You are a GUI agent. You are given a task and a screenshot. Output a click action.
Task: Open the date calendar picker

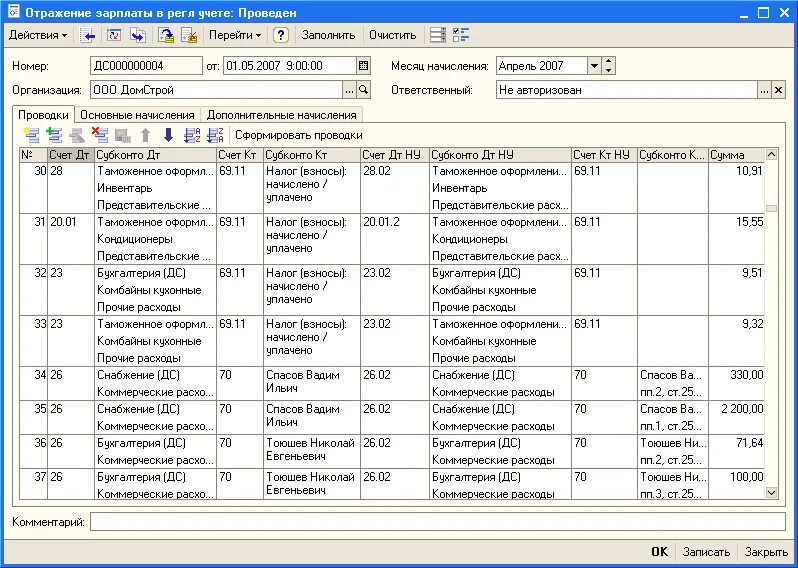pyautogui.click(x=363, y=66)
